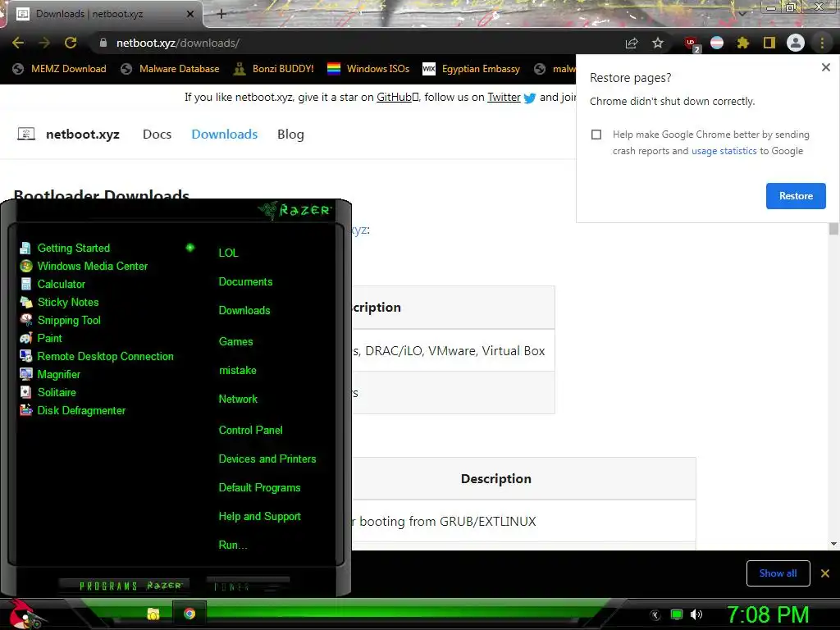Click Run... in Start menu
The width and height of the screenshot is (840, 630).
[x=232, y=545]
